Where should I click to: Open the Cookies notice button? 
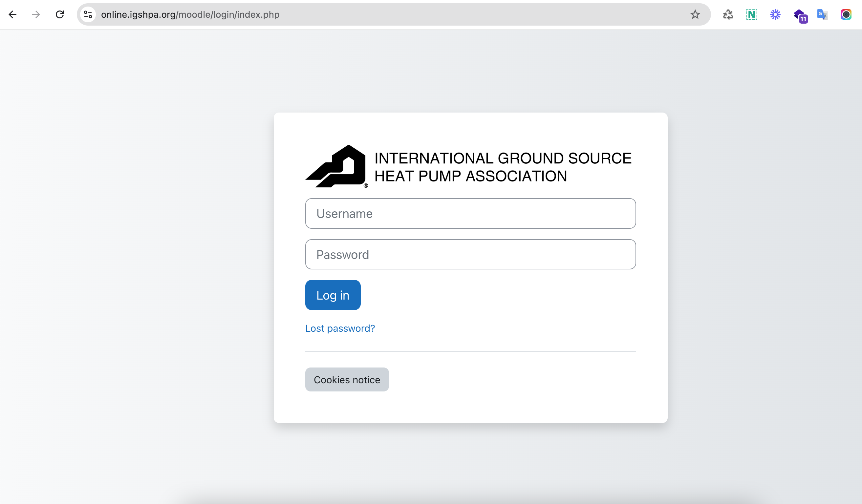tap(347, 380)
